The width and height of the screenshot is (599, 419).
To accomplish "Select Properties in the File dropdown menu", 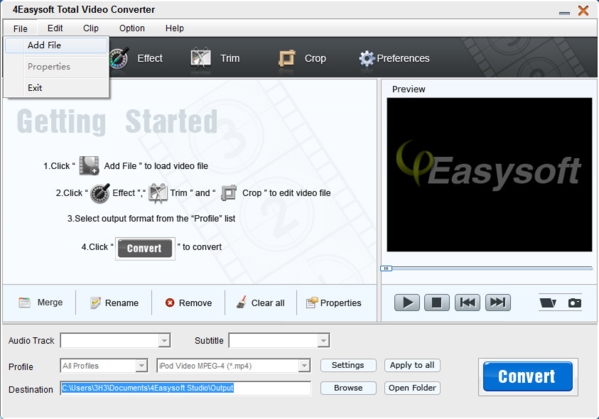I will [x=56, y=67].
